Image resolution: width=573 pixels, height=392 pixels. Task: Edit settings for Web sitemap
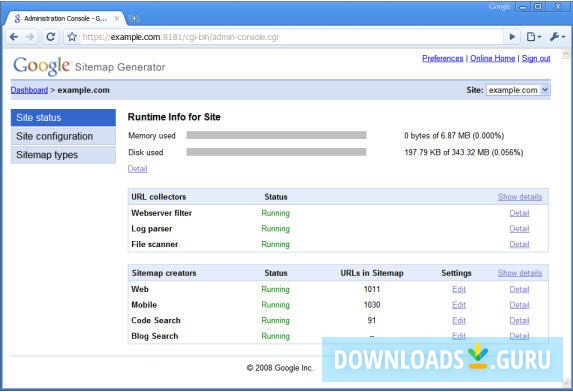click(459, 289)
